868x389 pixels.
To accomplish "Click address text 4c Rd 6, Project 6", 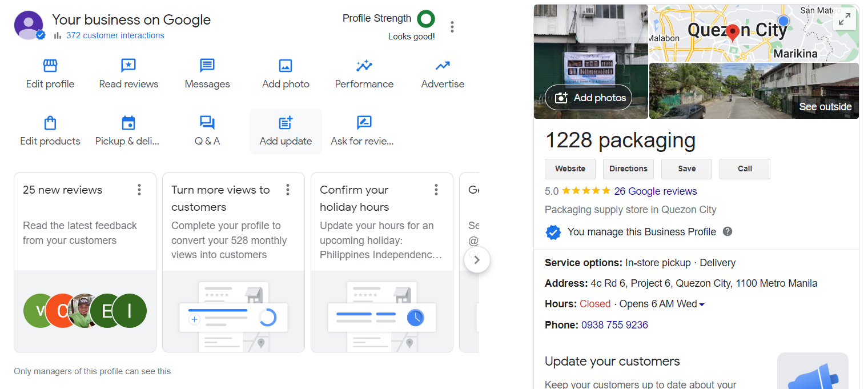I will tap(704, 283).
